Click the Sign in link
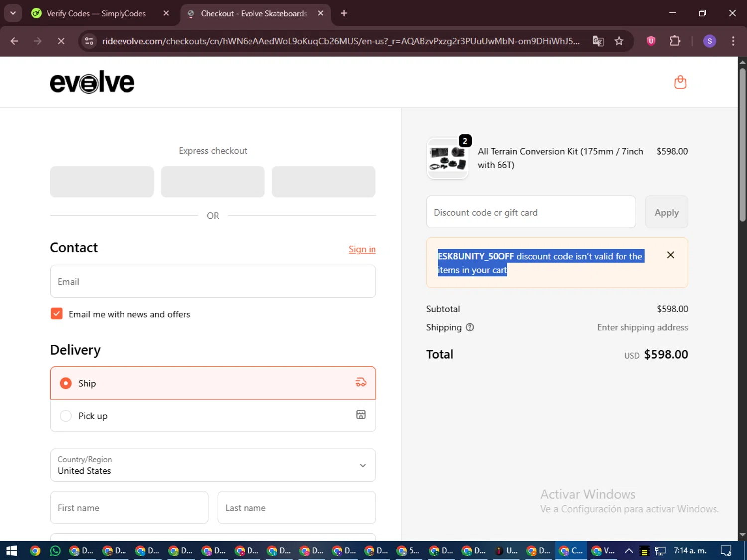Image resolution: width=747 pixels, height=560 pixels. point(362,249)
